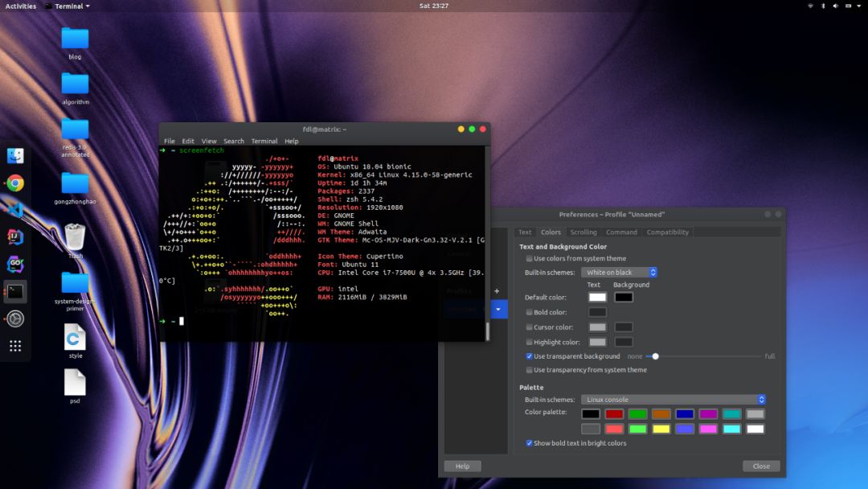Switch to the Scrolling tab

(x=583, y=232)
